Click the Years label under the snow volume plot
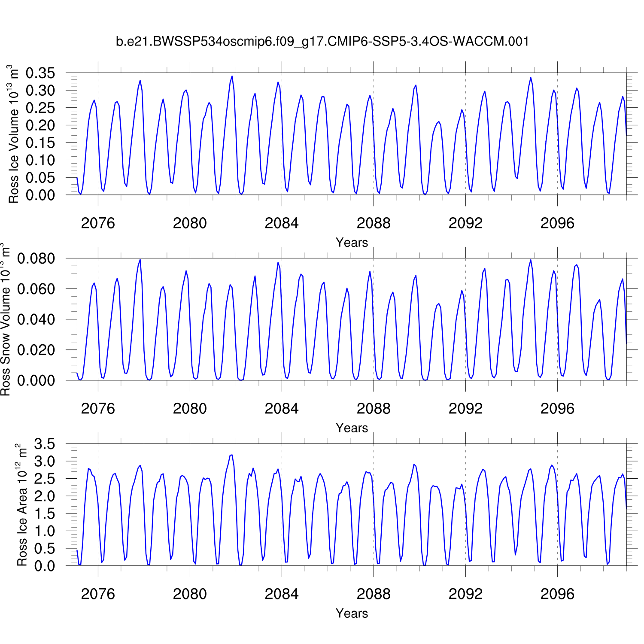This screenshot has height=644, width=644. click(352, 428)
